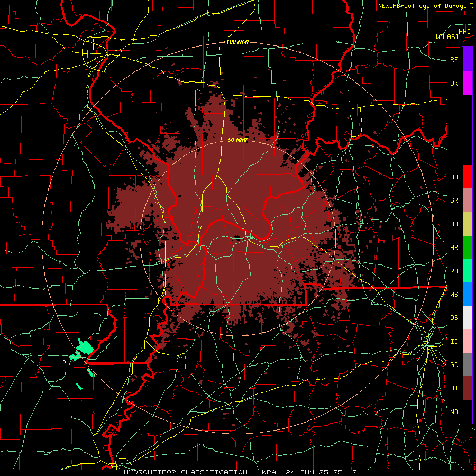Click the ND black legend swatch
This screenshot has height=476, width=476.
[467, 411]
